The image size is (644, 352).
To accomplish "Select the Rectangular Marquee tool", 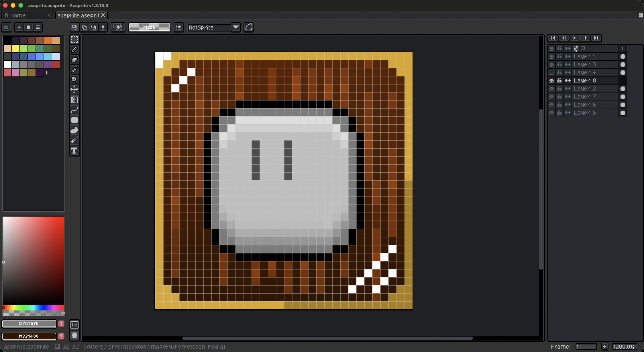I will click(x=74, y=40).
